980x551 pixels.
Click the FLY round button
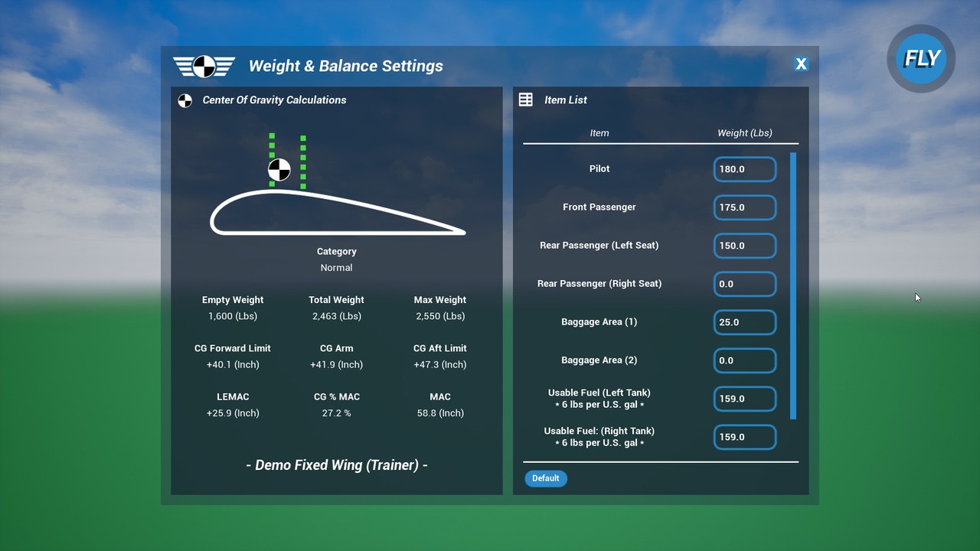click(921, 59)
